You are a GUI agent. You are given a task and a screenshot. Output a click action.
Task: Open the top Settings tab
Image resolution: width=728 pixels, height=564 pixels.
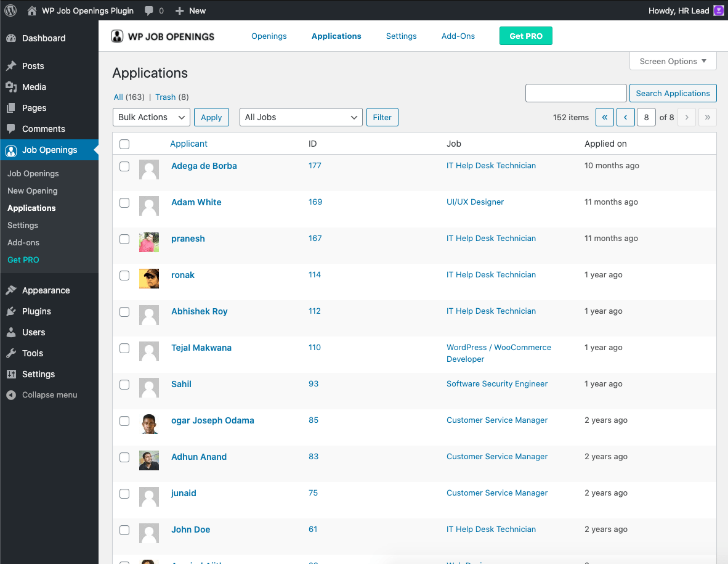tap(401, 36)
